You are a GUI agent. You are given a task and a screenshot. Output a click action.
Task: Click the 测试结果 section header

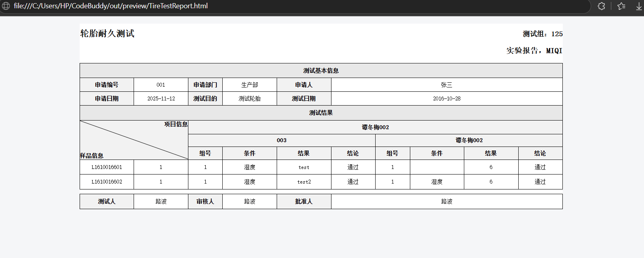[321, 113]
